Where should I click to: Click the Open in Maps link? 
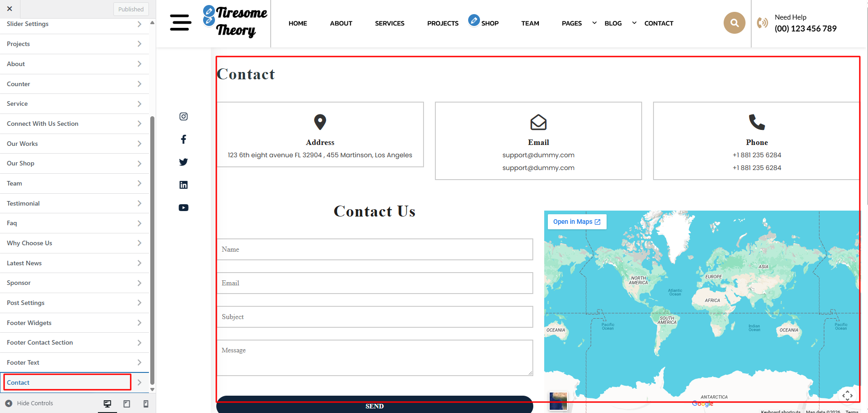pos(577,222)
